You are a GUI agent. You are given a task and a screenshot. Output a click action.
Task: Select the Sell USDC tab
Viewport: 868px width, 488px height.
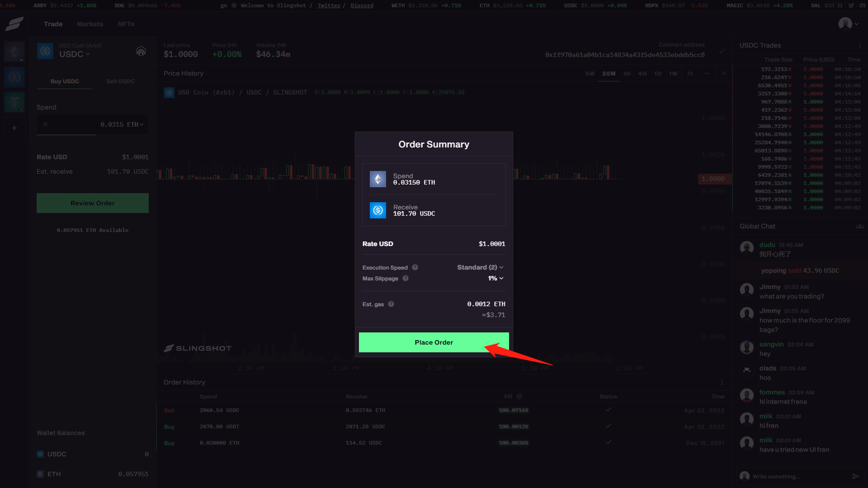click(120, 81)
